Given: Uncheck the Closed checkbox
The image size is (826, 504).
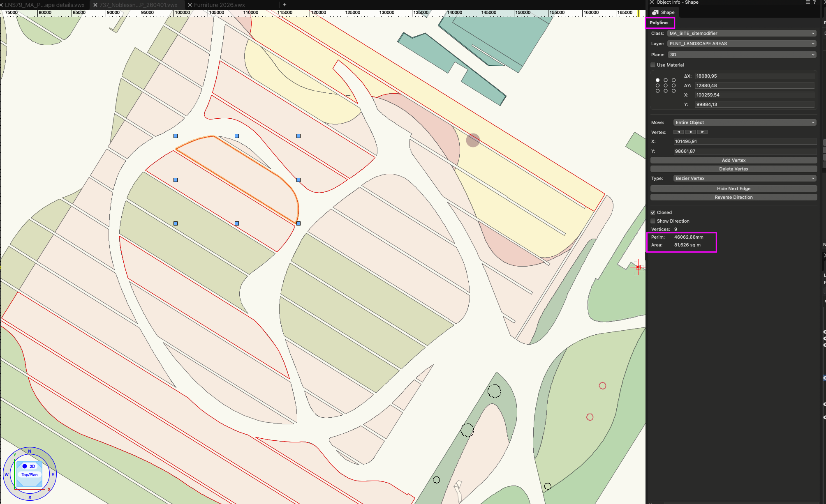Looking at the screenshot, I should (653, 212).
